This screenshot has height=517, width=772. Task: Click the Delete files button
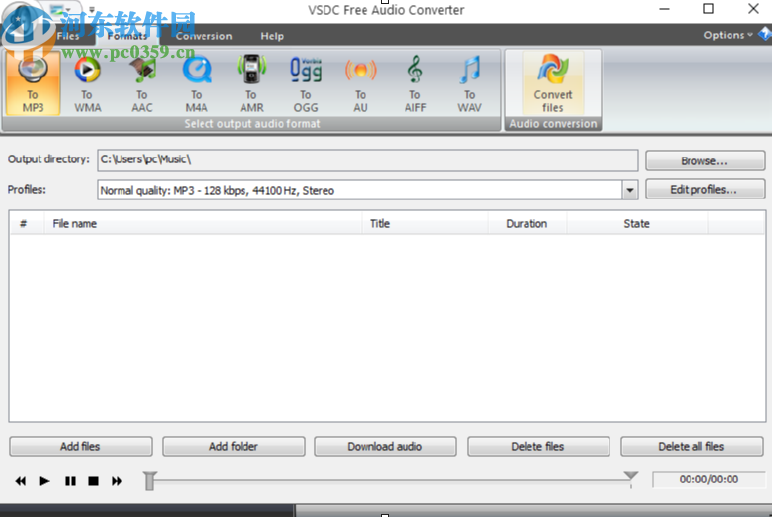[x=538, y=447]
